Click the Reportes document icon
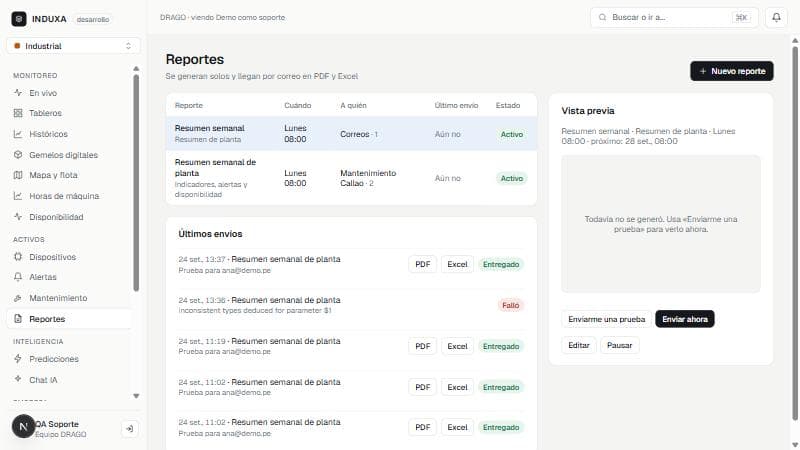This screenshot has width=800, height=450. pyautogui.click(x=18, y=319)
